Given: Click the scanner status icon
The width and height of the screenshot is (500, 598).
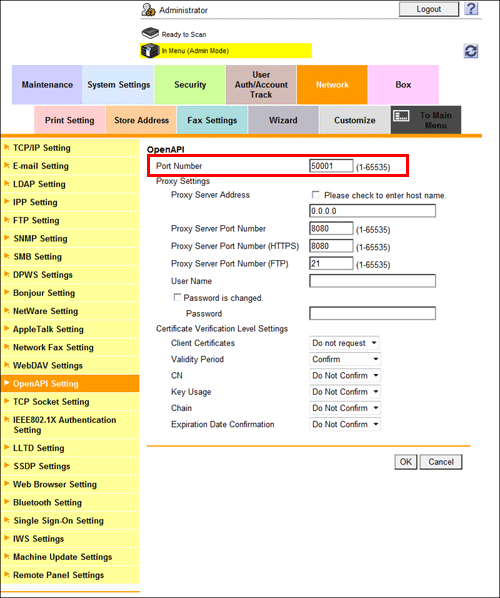Looking at the screenshot, I should coord(150,33).
